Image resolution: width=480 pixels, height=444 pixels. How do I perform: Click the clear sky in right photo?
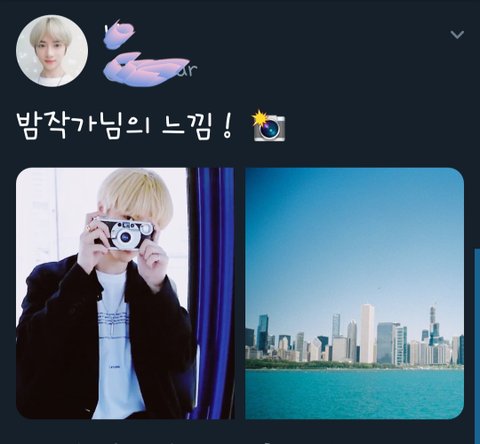point(355,233)
